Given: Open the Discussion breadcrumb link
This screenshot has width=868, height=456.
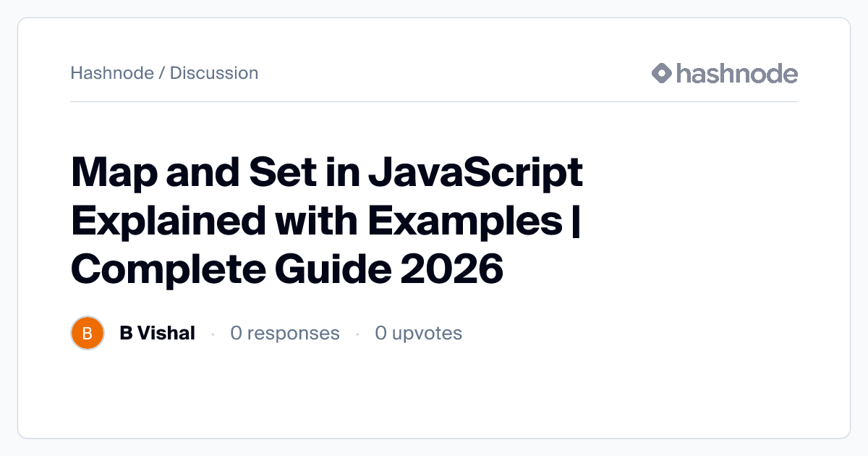Looking at the screenshot, I should 214,73.
